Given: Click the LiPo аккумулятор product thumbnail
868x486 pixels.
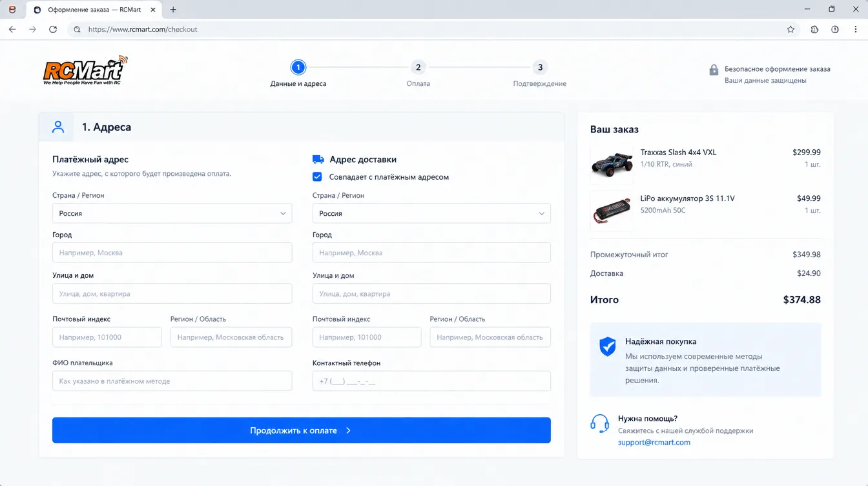Looking at the screenshot, I should click(612, 211).
